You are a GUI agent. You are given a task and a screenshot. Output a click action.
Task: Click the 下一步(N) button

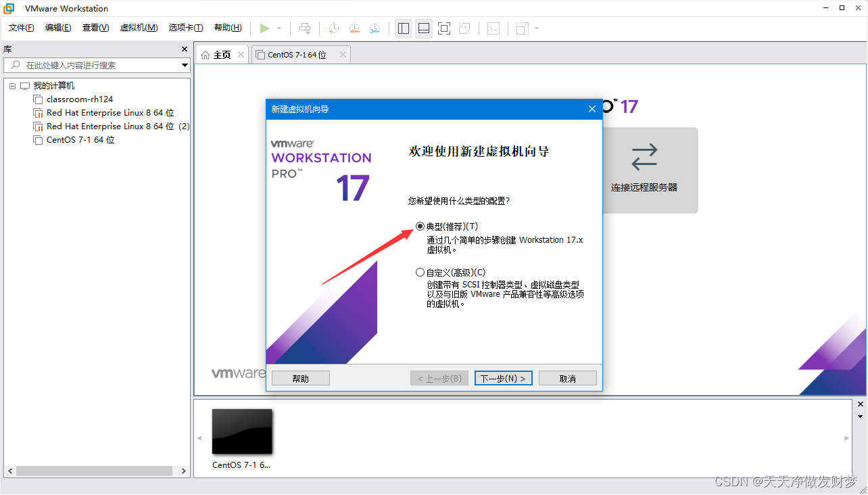coord(504,378)
